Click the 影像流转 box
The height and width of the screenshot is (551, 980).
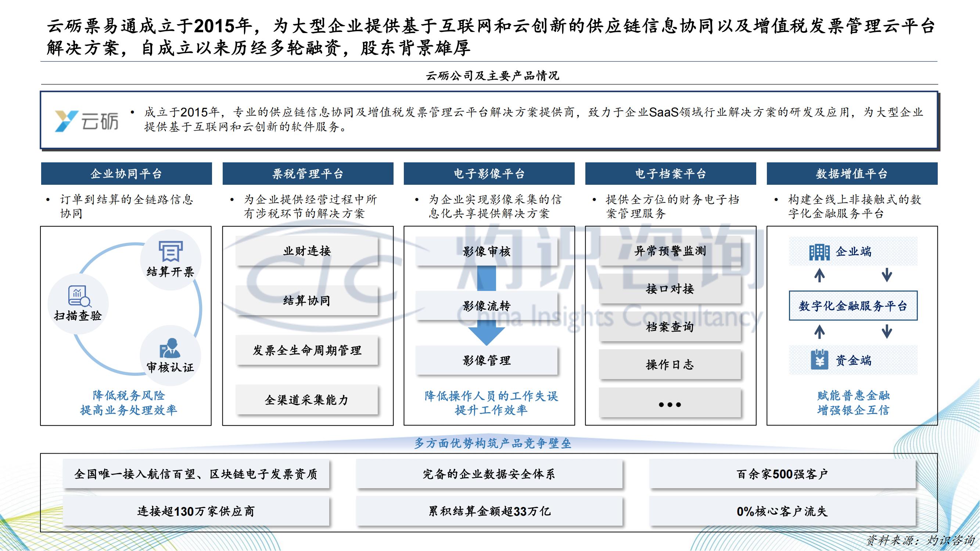pyautogui.click(x=487, y=306)
